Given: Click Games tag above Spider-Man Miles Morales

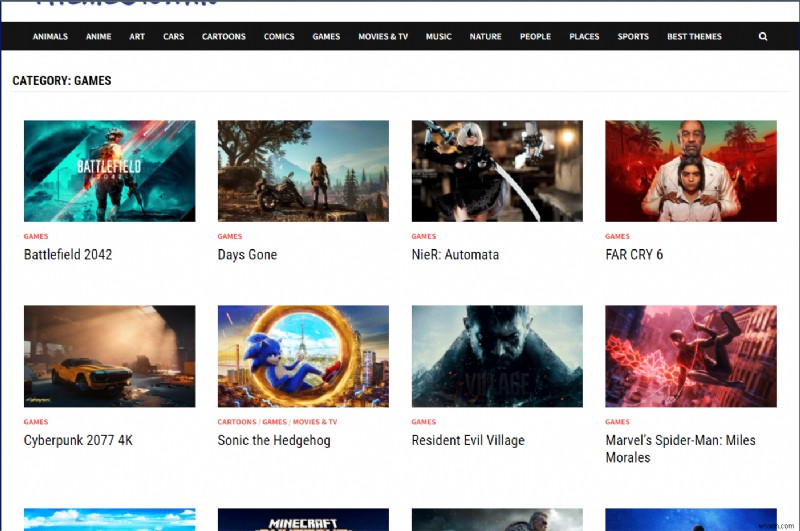Looking at the screenshot, I should pos(617,422).
